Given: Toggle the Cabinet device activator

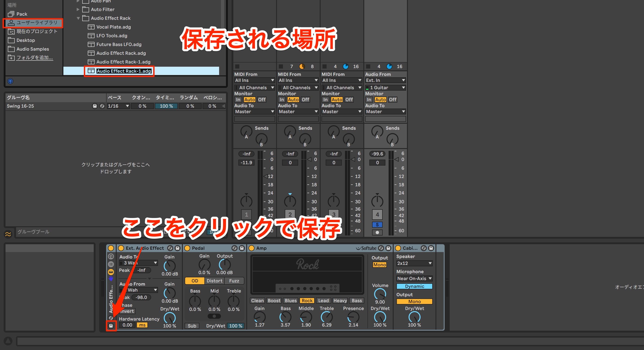Looking at the screenshot, I should (398, 248).
